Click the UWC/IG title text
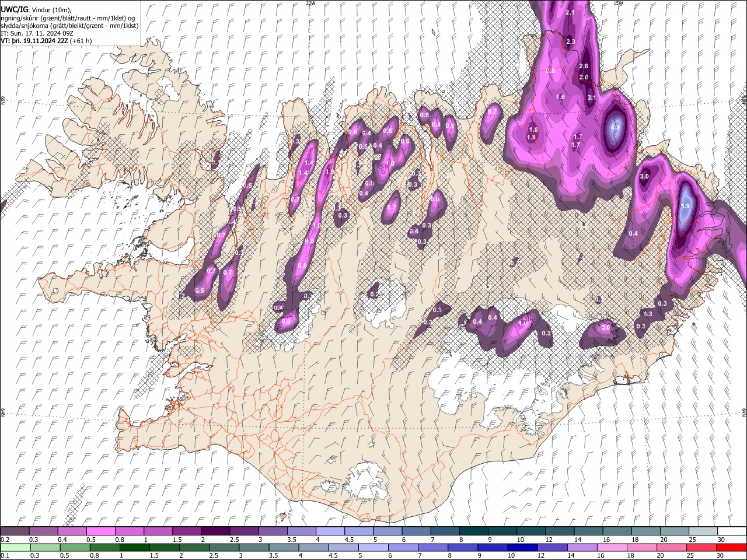747x560 pixels. click(13, 9)
